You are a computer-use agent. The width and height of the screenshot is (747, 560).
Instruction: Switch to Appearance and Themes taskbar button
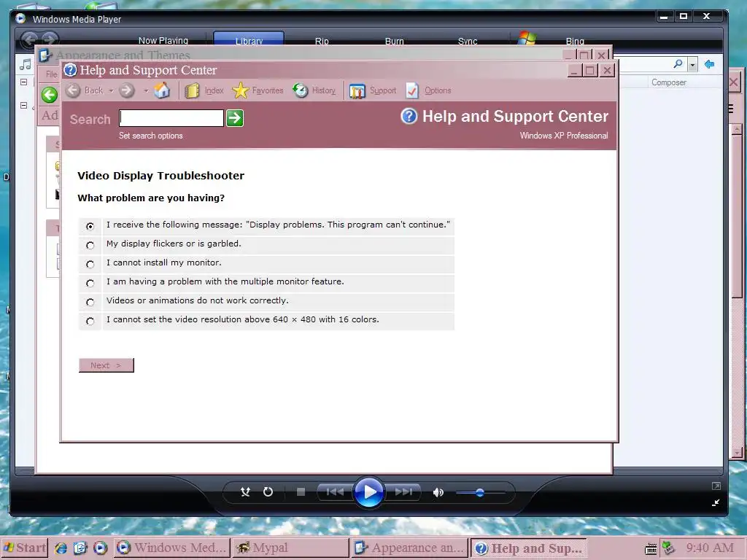point(410,548)
